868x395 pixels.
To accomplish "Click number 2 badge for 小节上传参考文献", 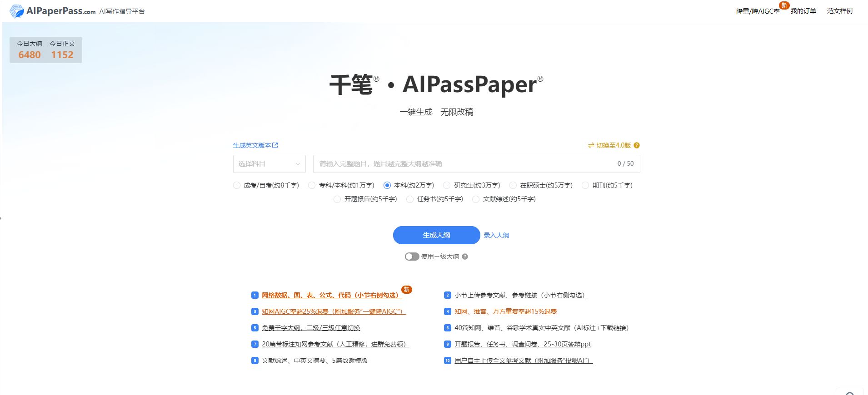I will (x=448, y=295).
